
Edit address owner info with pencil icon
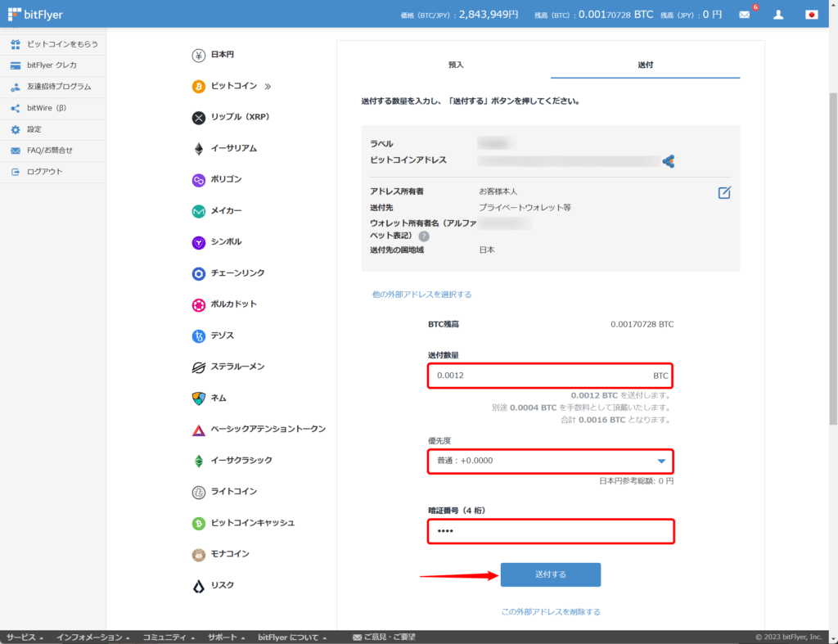(724, 192)
